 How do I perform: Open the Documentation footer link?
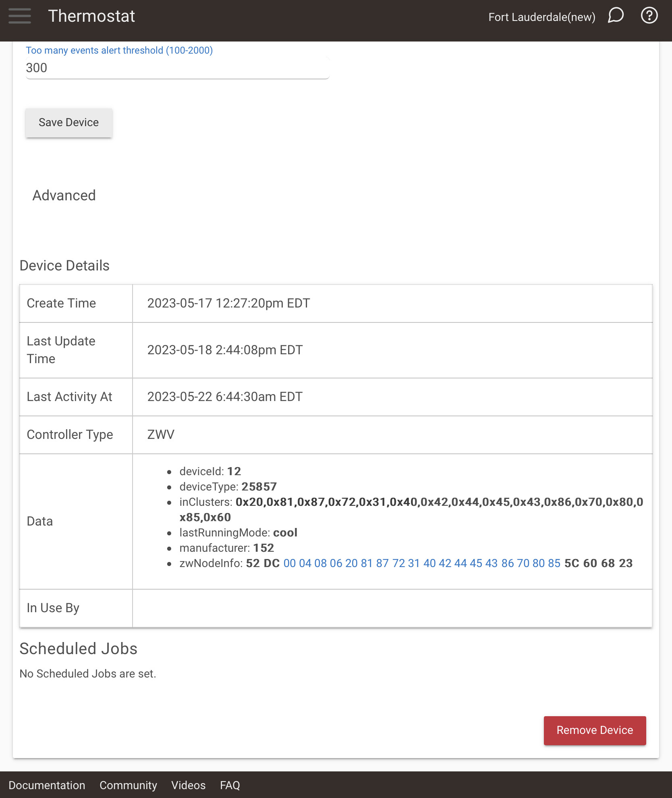pyautogui.click(x=47, y=785)
